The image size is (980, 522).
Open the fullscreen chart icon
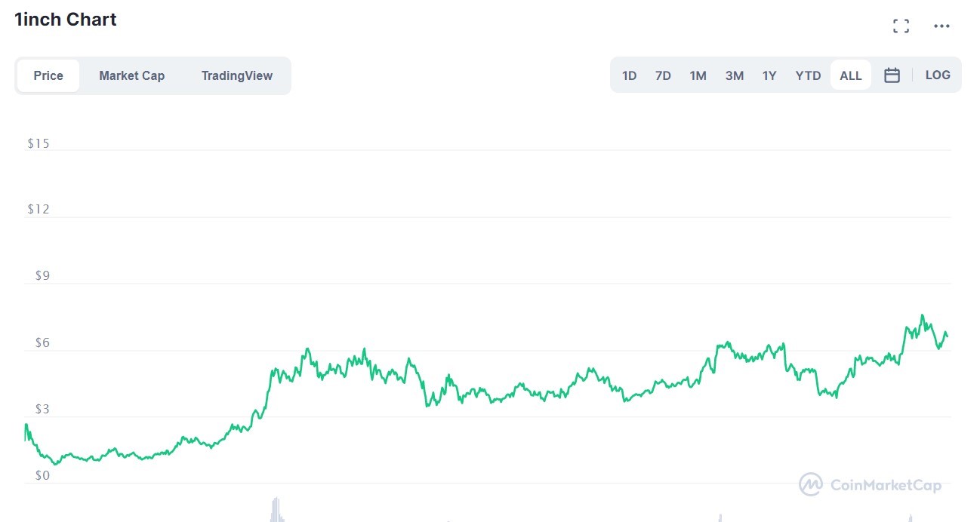(x=901, y=26)
